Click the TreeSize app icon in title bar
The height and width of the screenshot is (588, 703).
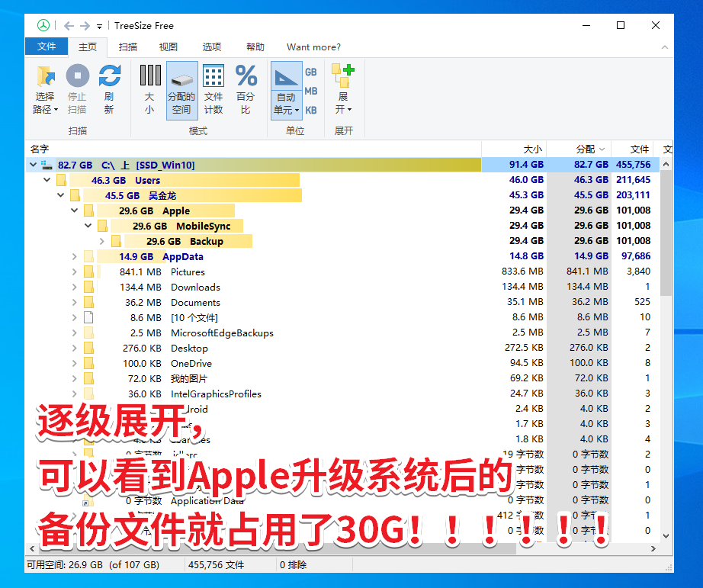[x=43, y=26]
